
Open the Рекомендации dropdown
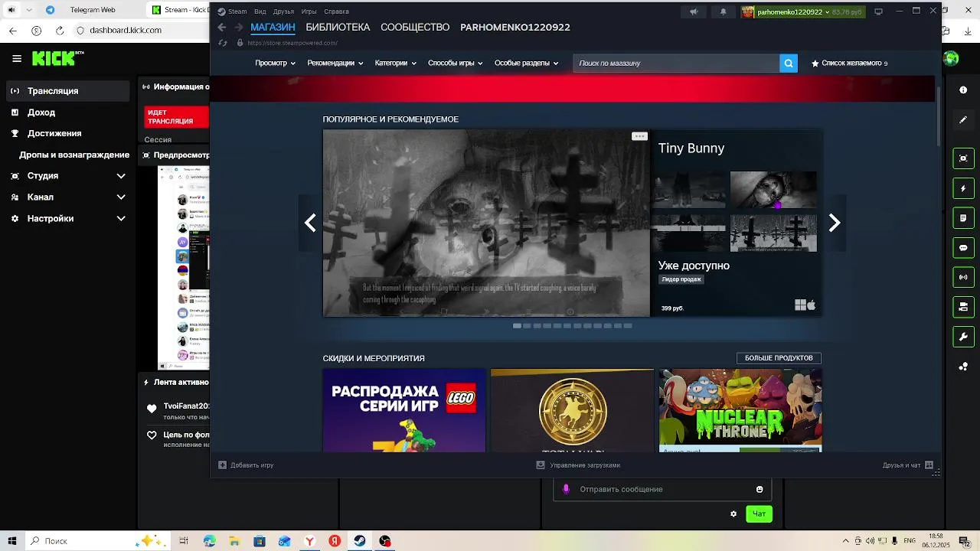click(335, 63)
